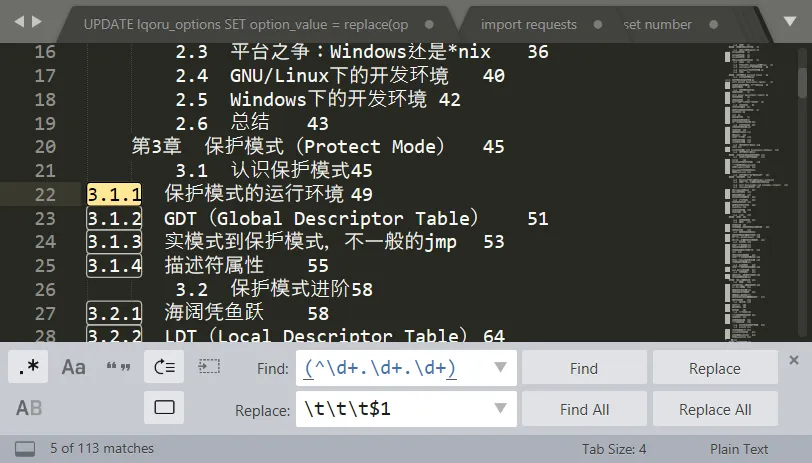
Task: Click the Replace All button
Action: tap(715, 409)
